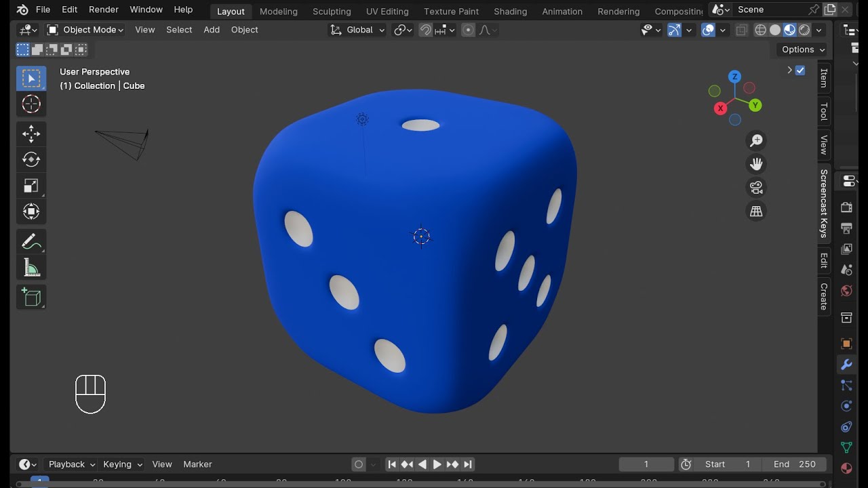Activate the 3D Cursor tool
This screenshot has width=868, height=488.
point(31,104)
